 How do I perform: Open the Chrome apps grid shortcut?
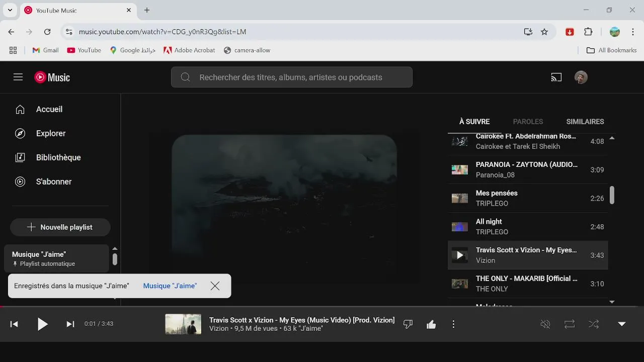pos(13,50)
